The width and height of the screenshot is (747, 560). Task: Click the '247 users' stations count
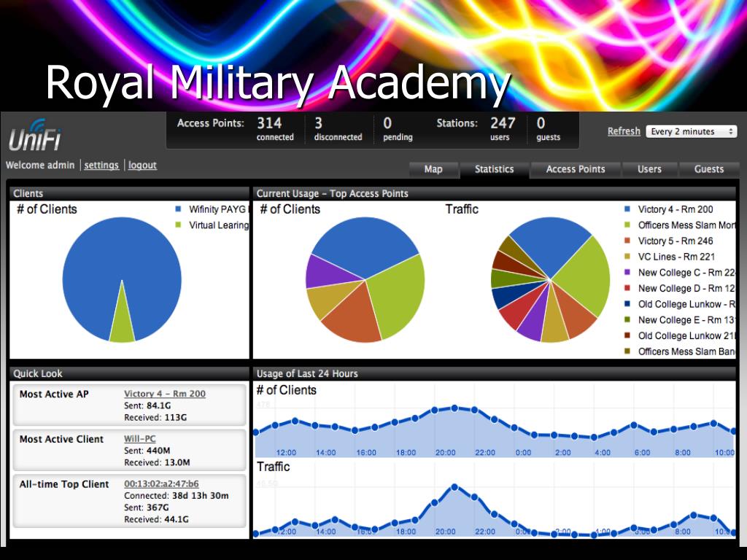503,129
